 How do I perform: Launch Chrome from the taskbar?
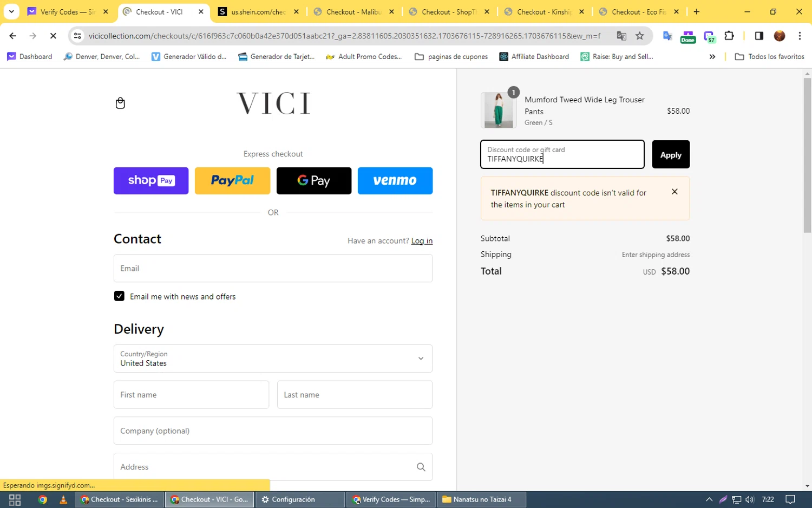pyautogui.click(x=43, y=499)
